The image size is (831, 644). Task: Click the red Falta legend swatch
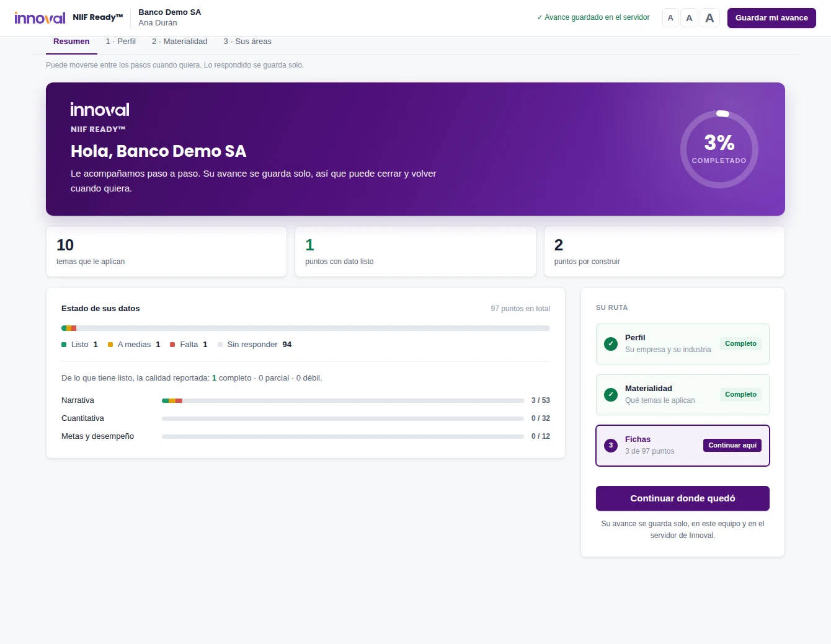(172, 345)
